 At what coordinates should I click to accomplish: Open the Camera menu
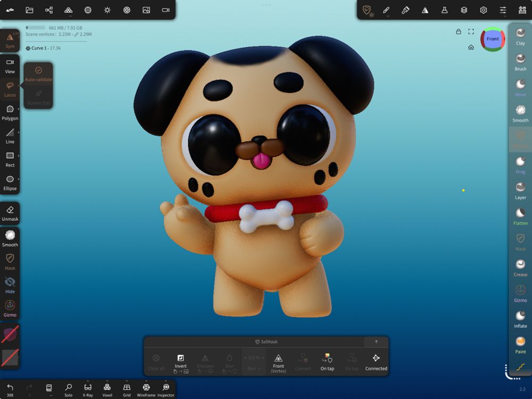(x=165, y=10)
